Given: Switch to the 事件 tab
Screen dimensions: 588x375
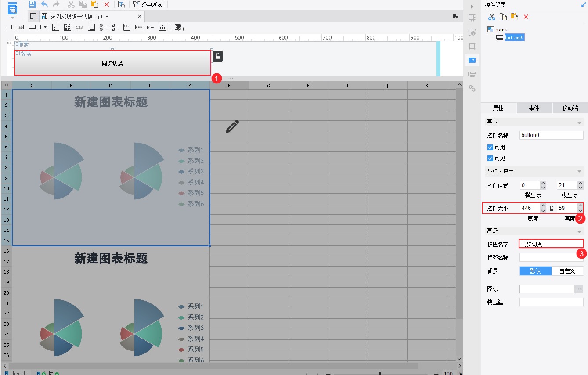Looking at the screenshot, I should coord(534,108).
